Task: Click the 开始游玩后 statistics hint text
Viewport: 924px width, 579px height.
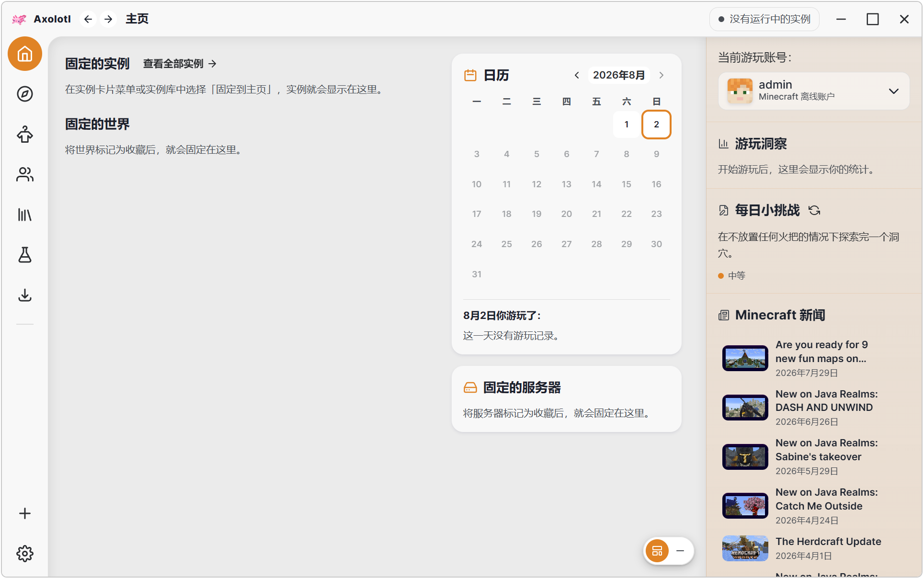Action: (x=798, y=170)
